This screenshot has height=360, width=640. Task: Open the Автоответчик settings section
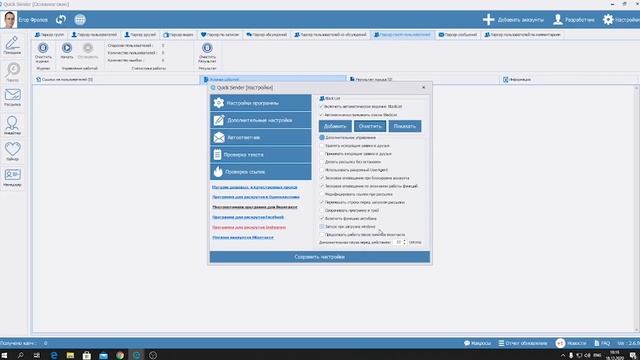(261, 137)
